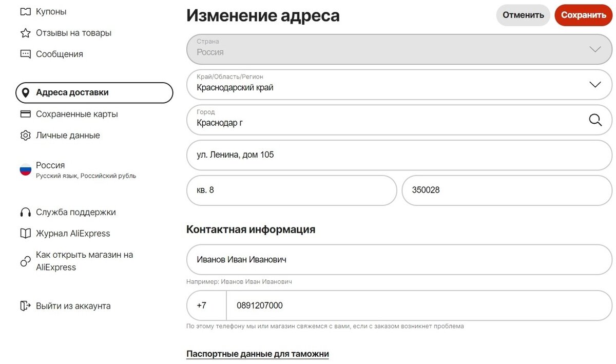Select the star icon beside Отзывы на товары
Screen dimensions: 616x364
click(26, 32)
